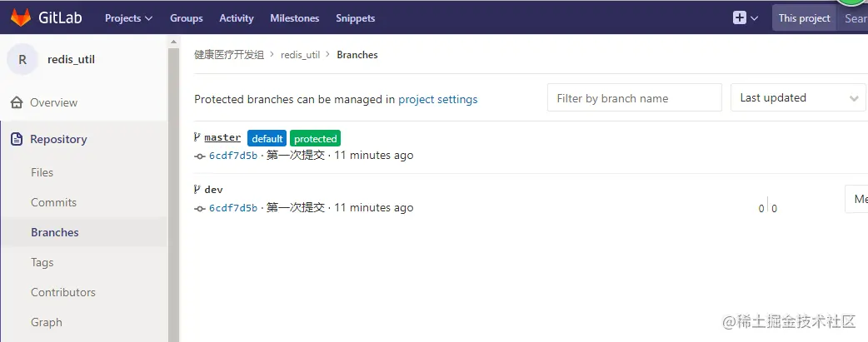This screenshot has width=868, height=342.
Task: Click the master branch fork icon
Action: 197,137
